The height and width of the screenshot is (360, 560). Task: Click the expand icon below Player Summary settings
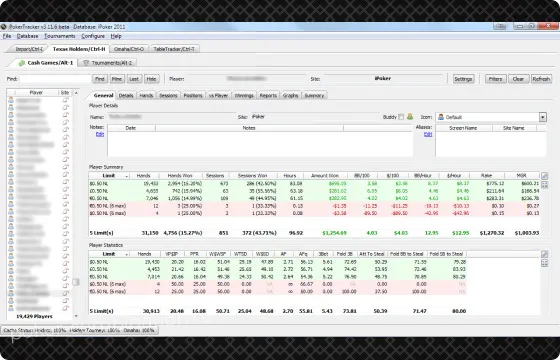pos(544,185)
